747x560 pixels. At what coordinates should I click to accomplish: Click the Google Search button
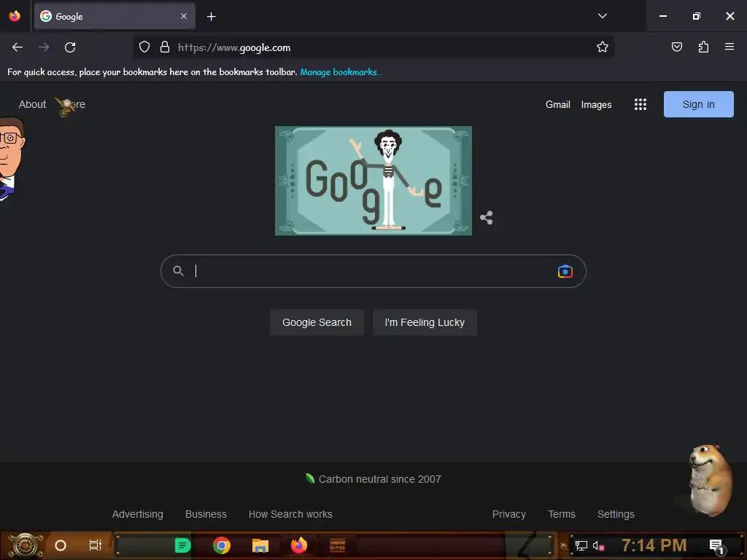click(x=317, y=322)
